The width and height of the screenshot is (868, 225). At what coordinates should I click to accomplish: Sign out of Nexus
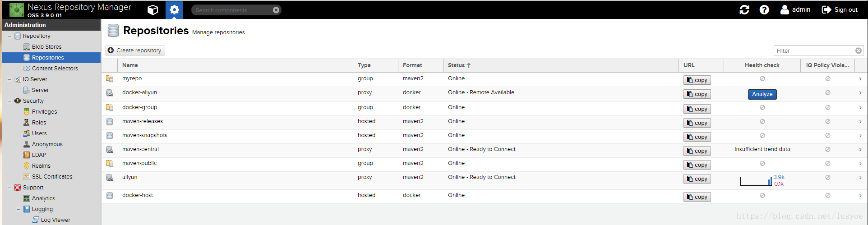[x=840, y=9]
